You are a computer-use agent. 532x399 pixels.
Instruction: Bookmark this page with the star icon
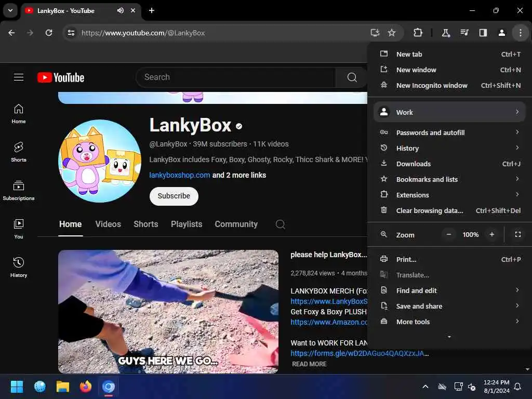point(392,33)
